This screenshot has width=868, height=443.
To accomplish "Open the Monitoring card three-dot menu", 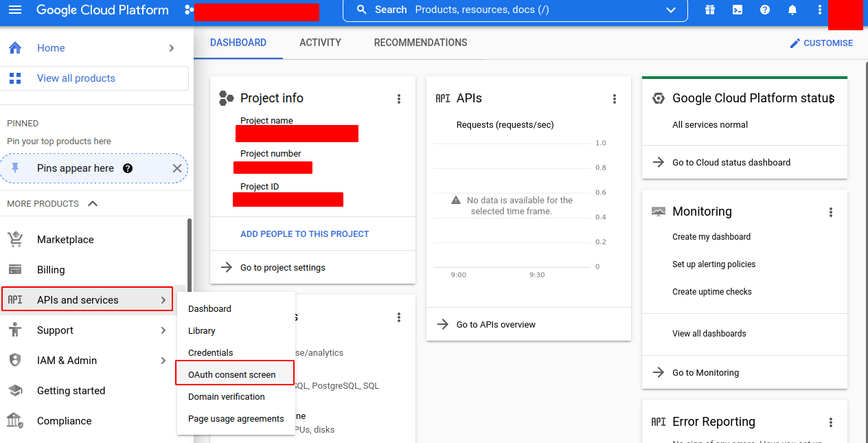I will pyautogui.click(x=831, y=212).
